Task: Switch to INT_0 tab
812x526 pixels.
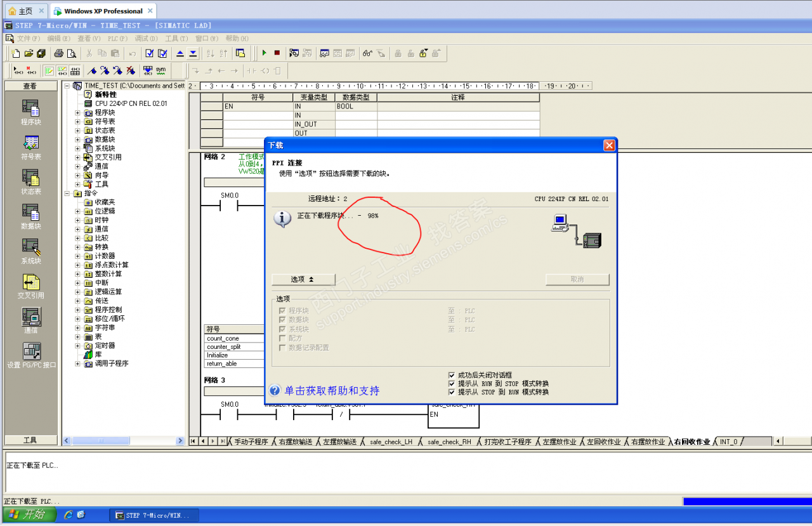Action: 728,442
